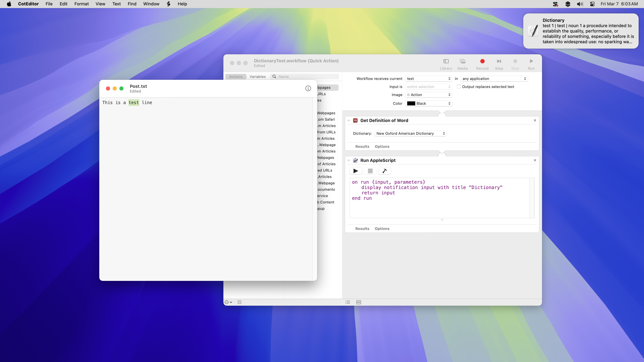Viewport: 644px width, 362px height.
Task: Open the Find menu
Action: click(x=132, y=4)
